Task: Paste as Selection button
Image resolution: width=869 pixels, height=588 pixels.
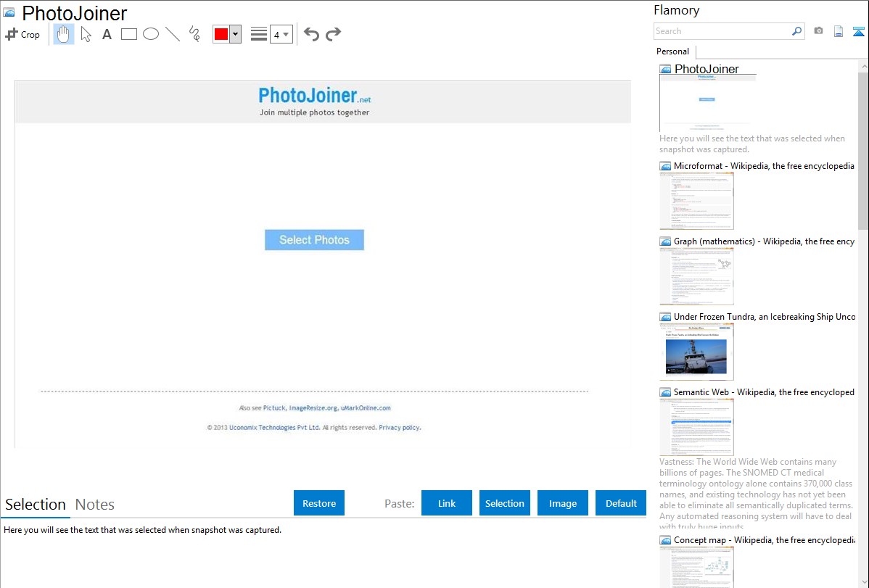Action: [504, 503]
